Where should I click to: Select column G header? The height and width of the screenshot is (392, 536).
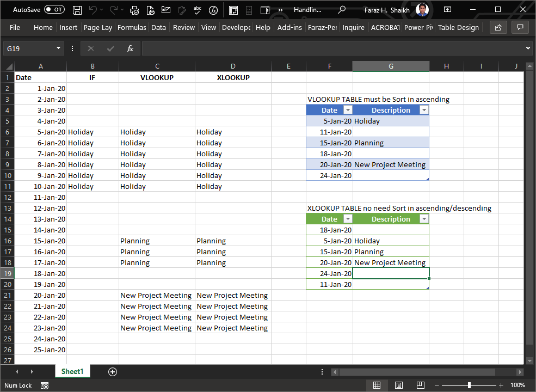(x=391, y=66)
